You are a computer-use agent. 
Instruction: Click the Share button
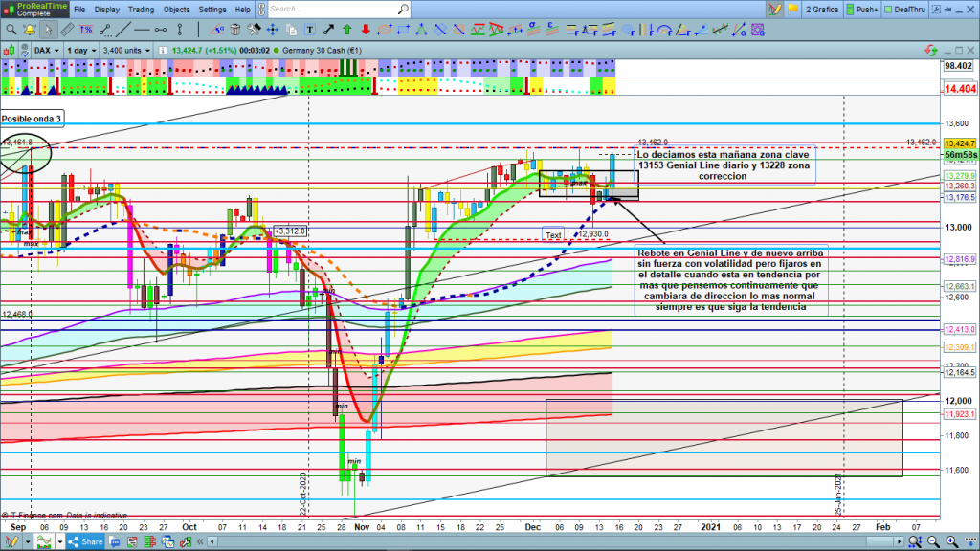tap(86, 541)
